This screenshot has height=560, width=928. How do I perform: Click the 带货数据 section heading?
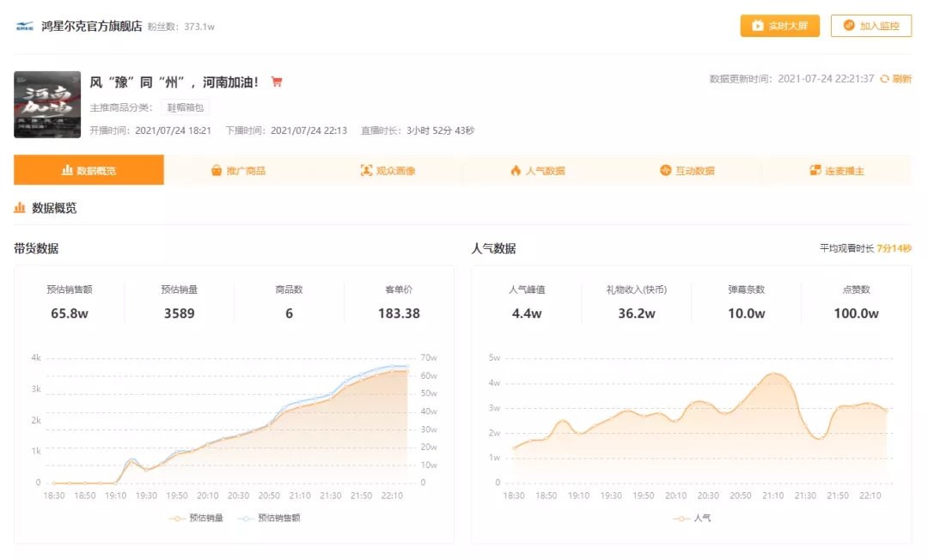(36, 248)
